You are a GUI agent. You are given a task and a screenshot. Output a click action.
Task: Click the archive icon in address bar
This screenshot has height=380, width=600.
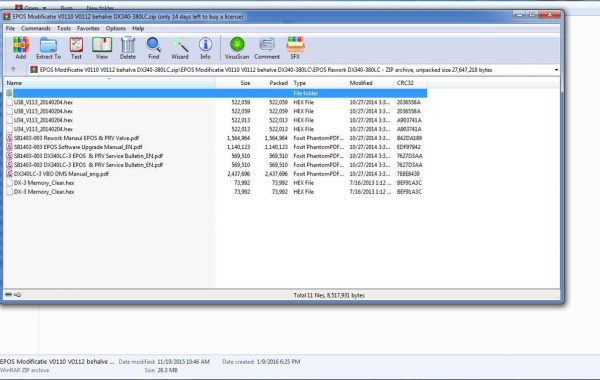click(34, 70)
